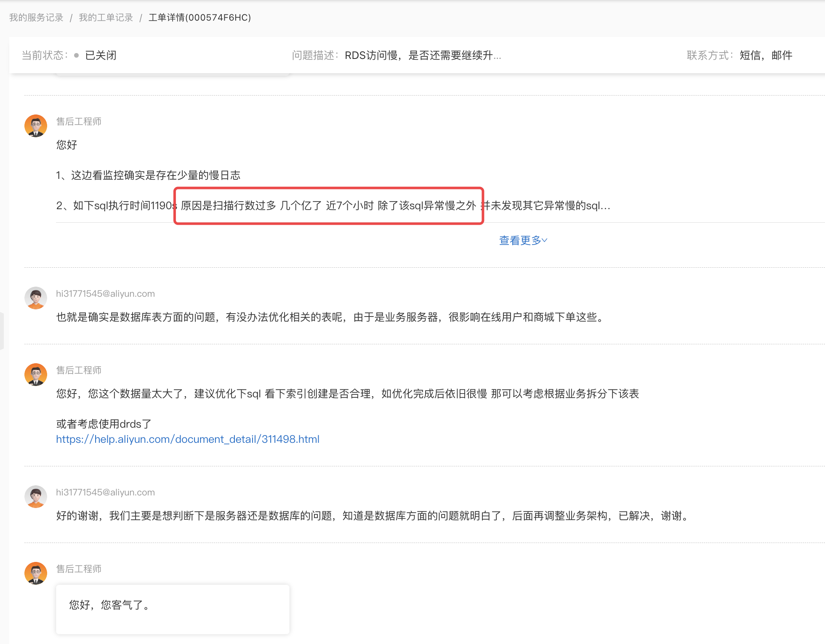Click engineer avatar beside the slow log analysis
Image resolution: width=825 pixels, height=644 pixels.
coord(36,125)
